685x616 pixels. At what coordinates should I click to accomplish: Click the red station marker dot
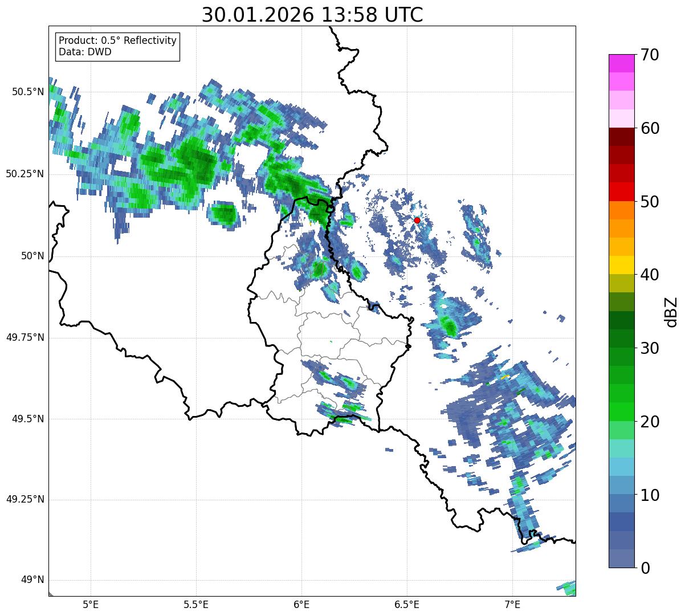tap(417, 220)
